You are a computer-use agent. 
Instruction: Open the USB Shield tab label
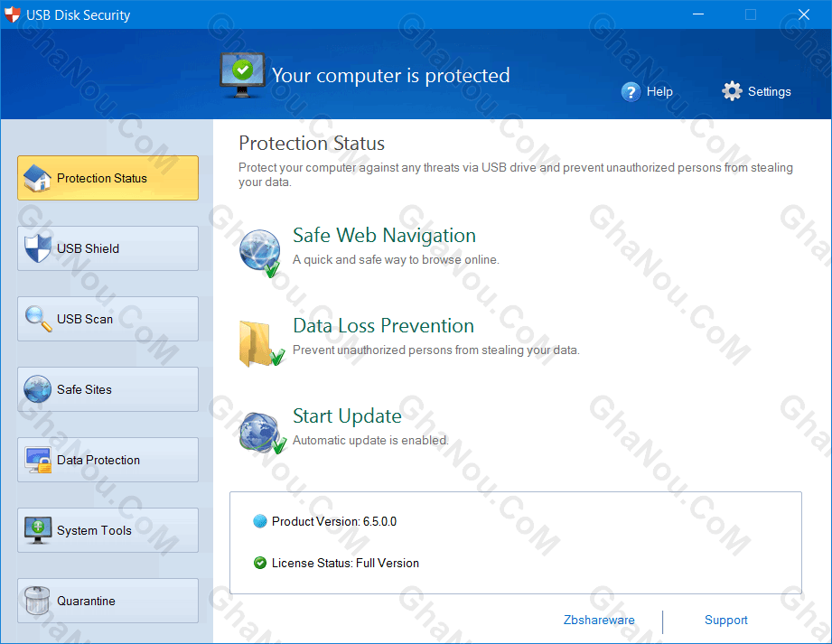click(89, 248)
